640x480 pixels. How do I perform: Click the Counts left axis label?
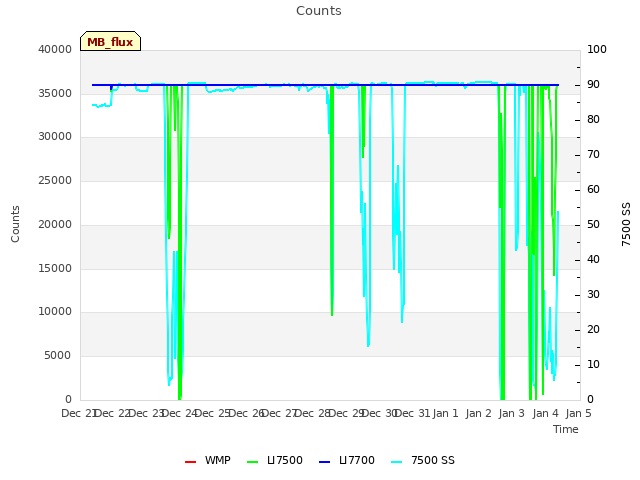[15, 224]
